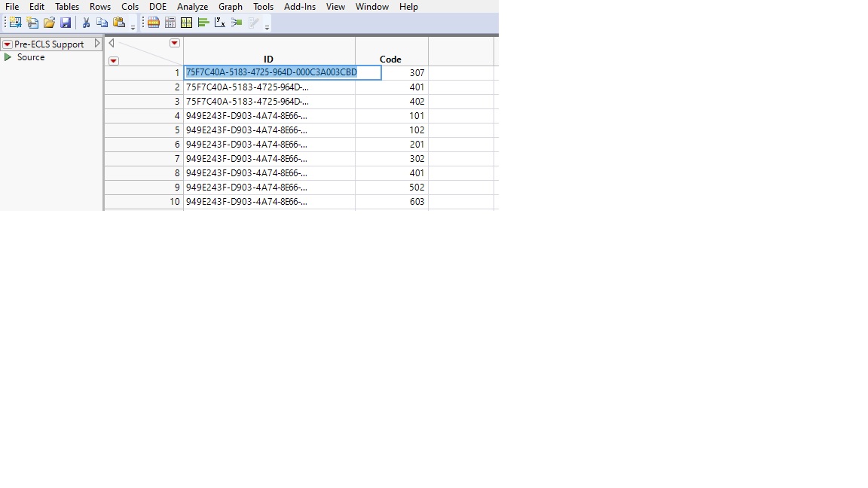
Task: Open an existing data table
Action: pos(49,22)
